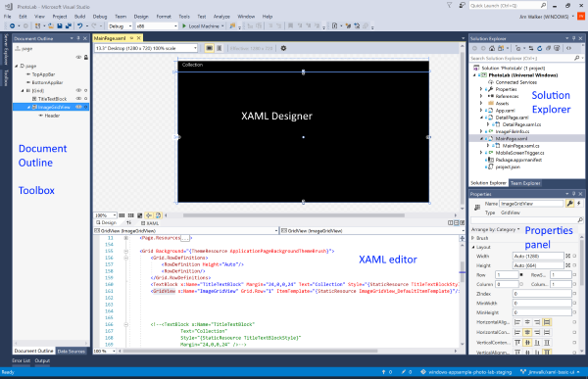Set HorizontalAlignment to Left
The image size is (588, 379).
[x=517, y=322]
